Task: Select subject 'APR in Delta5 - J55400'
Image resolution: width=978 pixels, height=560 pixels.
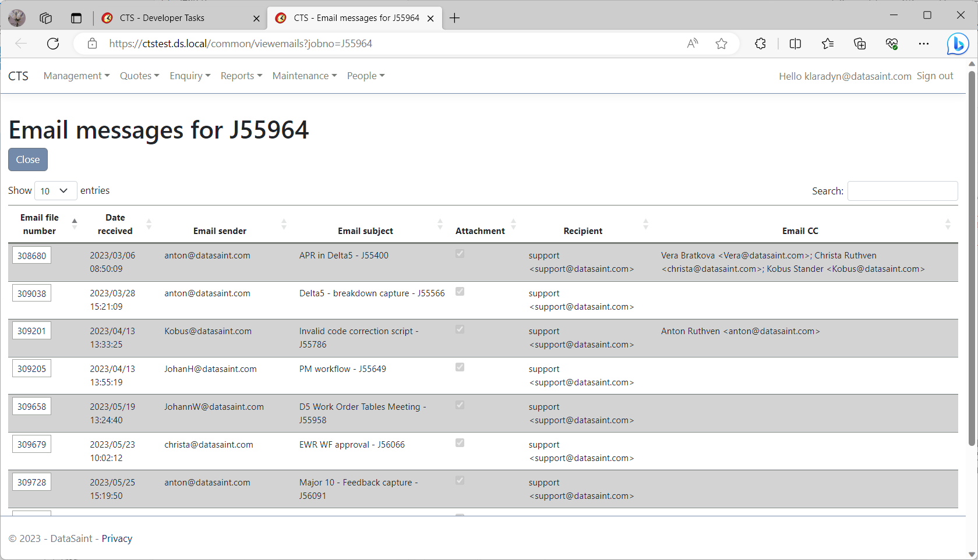Action: pos(344,256)
